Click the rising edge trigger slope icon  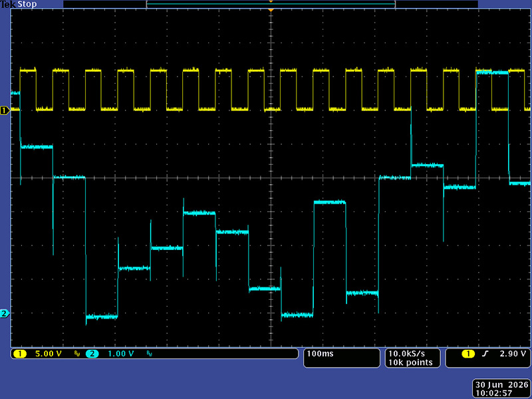pyautogui.click(x=485, y=354)
